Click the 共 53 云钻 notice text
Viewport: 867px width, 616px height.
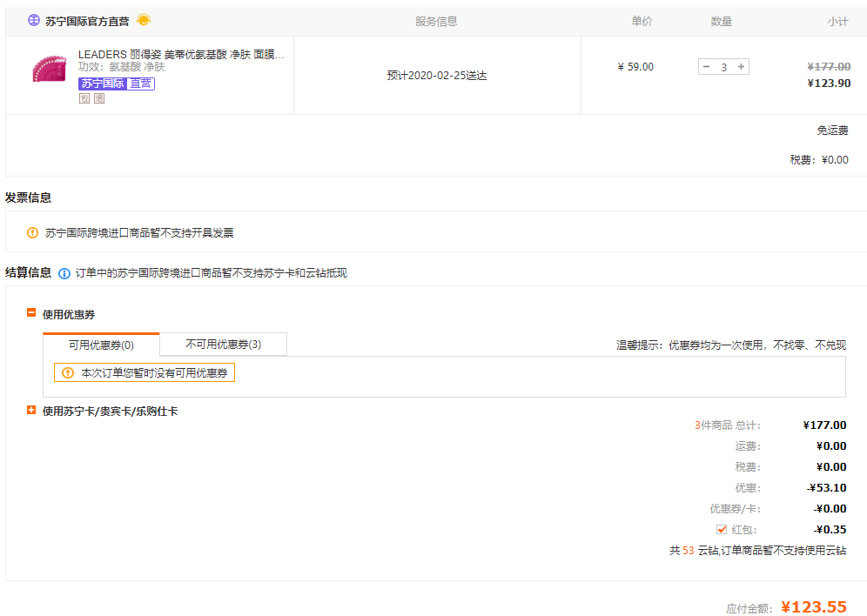(757, 550)
